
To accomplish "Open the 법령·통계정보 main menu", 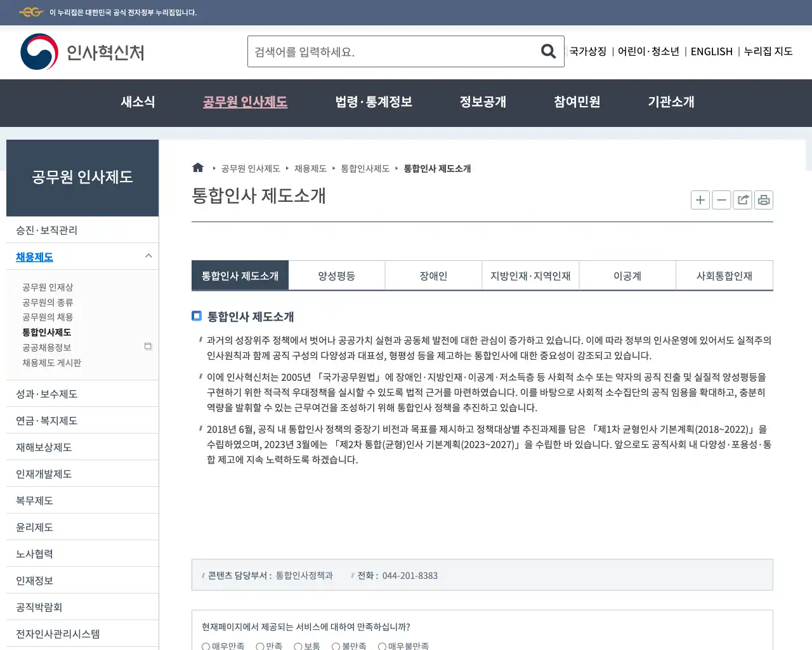I will pos(374,102).
